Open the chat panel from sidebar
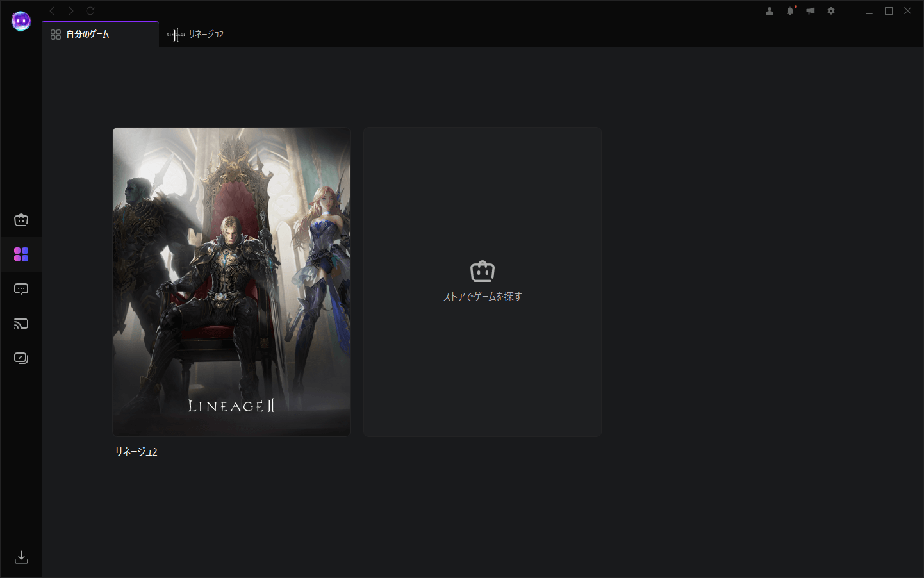Viewport: 924px width, 578px height. click(x=21, y=289)
